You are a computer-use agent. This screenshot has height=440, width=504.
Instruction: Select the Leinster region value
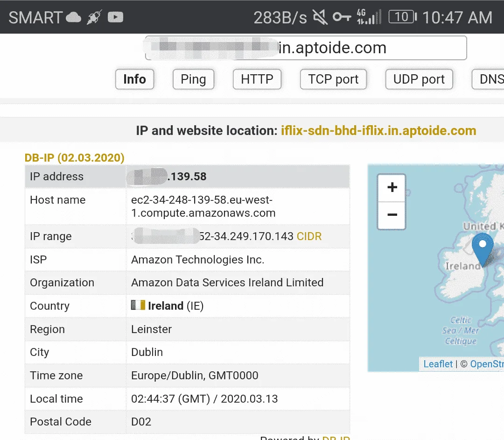151,329
